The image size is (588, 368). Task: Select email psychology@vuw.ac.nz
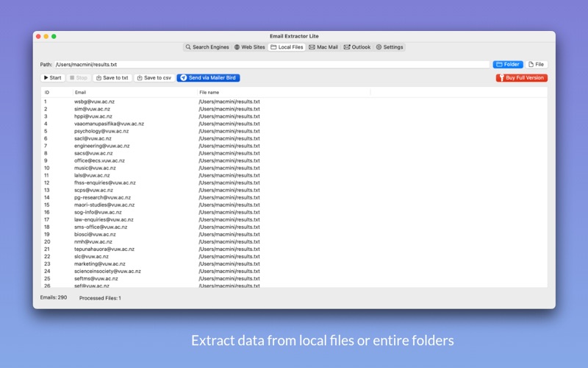point(101,131)
